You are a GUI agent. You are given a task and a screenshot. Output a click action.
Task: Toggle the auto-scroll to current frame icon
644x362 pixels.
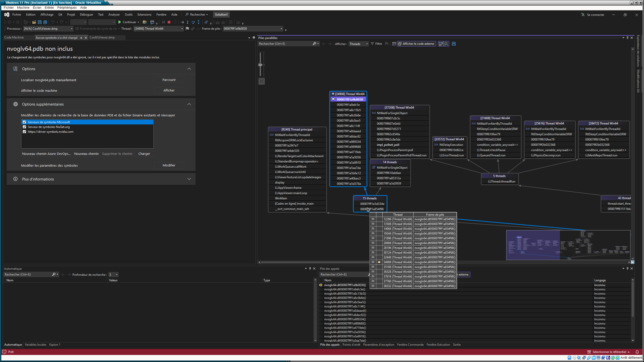(441, 44)
